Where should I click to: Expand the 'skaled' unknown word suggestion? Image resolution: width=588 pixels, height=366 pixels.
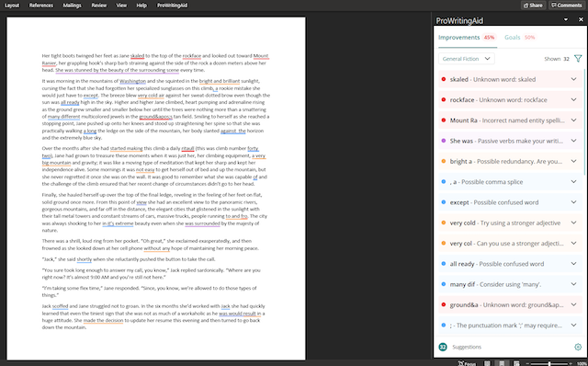click(510, 79)
